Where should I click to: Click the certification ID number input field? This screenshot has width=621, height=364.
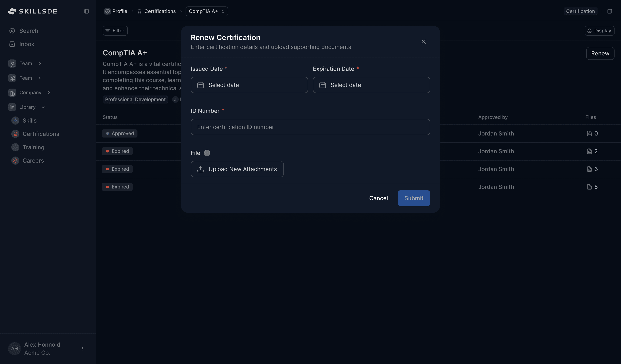pyautogui.click(x=310, y=127)
